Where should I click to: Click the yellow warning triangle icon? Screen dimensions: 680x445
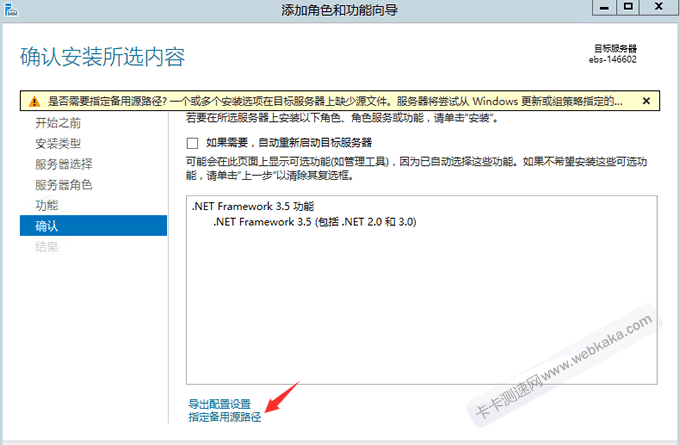[34, 101]
